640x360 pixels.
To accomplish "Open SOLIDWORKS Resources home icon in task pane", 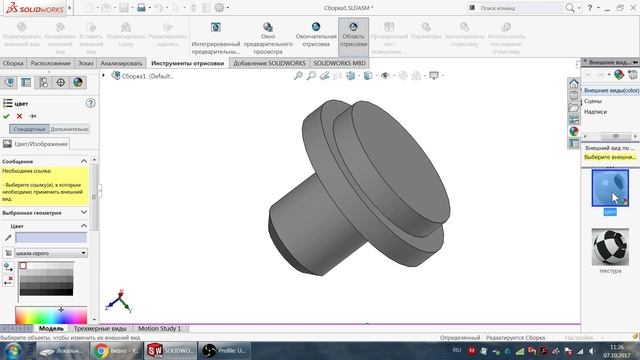I will 574,84.
